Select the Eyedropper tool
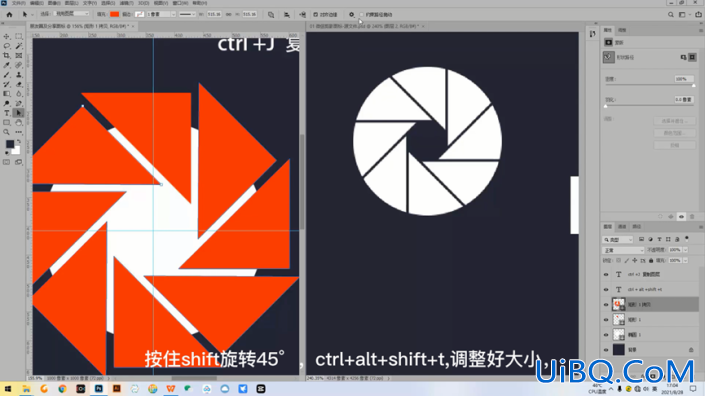 6,65
